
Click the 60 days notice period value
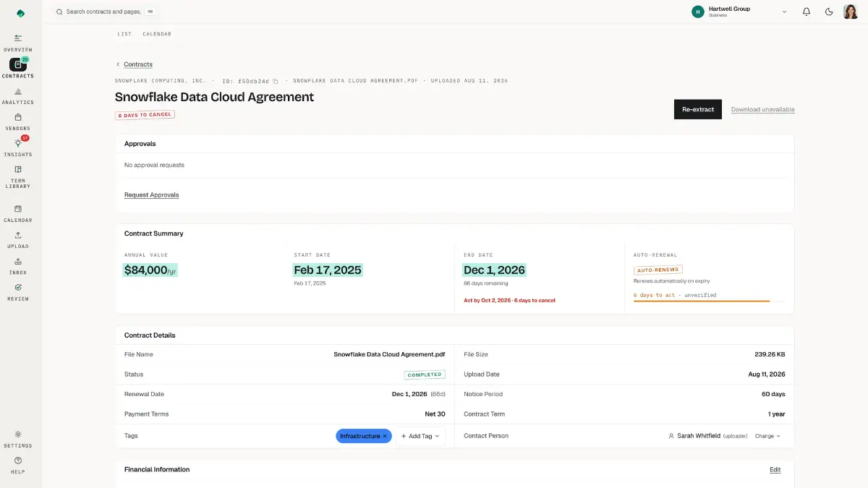point(772,394)
